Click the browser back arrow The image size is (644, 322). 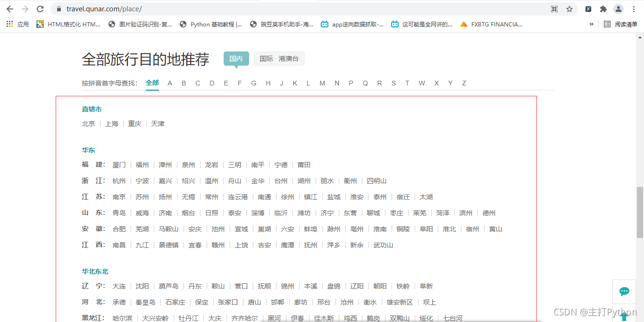pyautogui.click(x=10, y=9)
